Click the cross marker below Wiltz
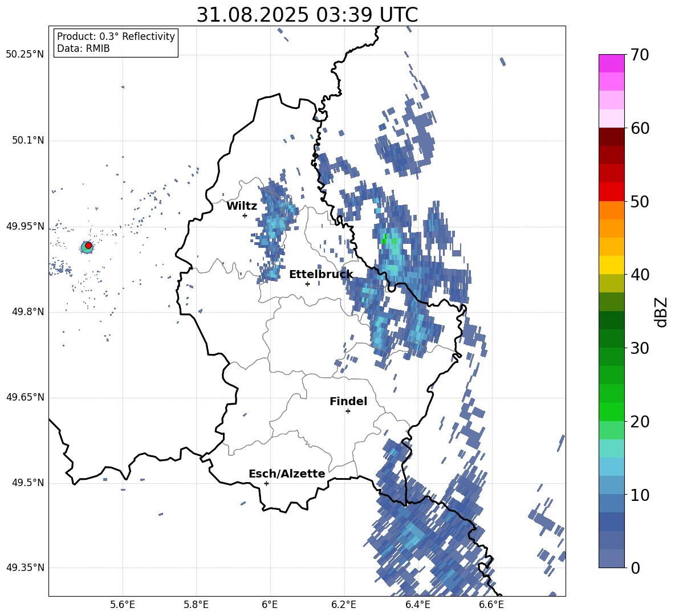Screen dimensions: 675x616 pyautogui.click(x=245, y=215)
